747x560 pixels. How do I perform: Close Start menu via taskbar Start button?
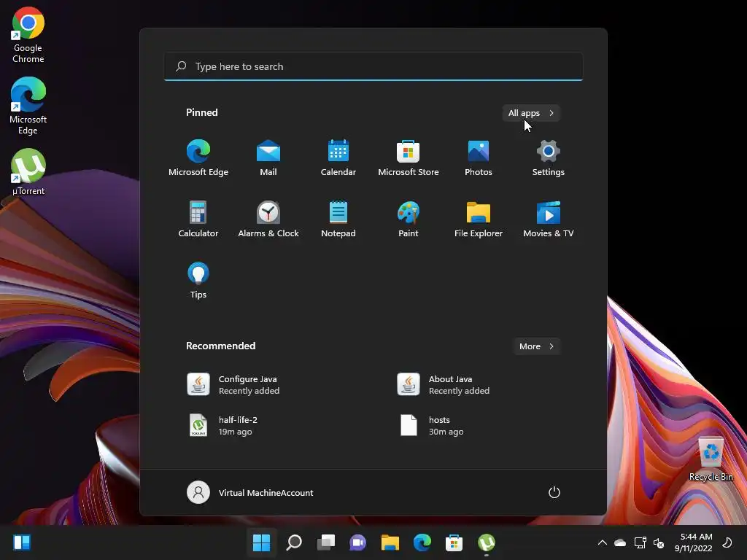(x=262, y=542)
